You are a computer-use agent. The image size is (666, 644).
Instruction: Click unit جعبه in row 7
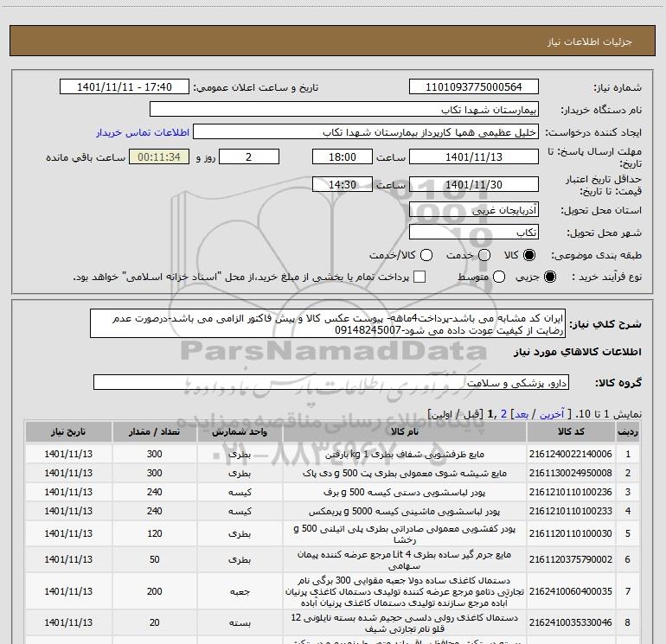[x=240, y=592]
